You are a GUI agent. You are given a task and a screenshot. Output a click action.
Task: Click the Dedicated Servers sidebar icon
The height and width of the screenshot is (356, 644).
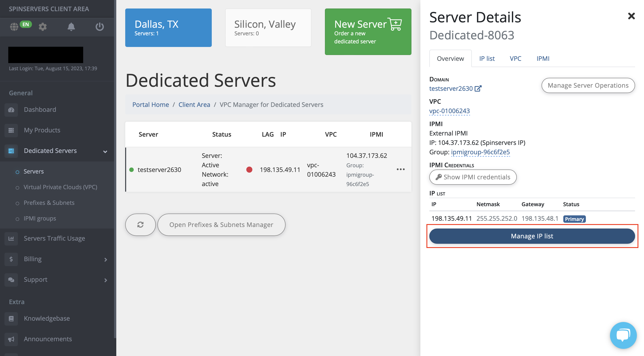[x=11, y=151]
